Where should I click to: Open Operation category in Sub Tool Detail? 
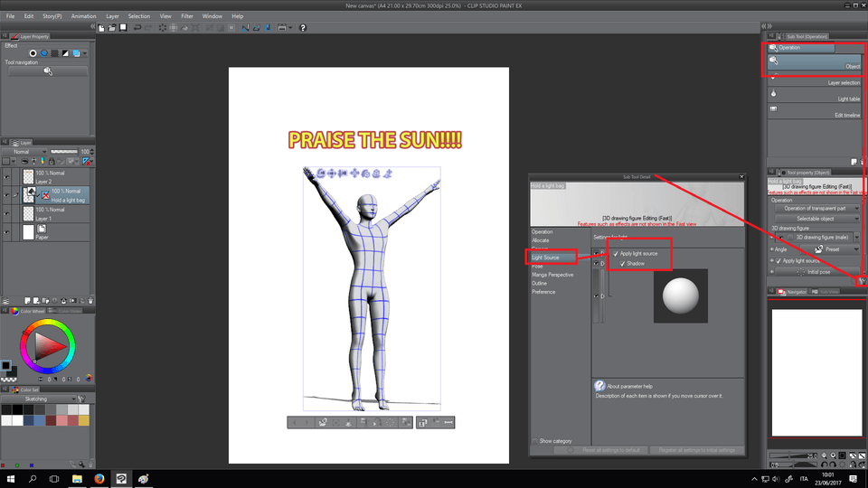542,232
